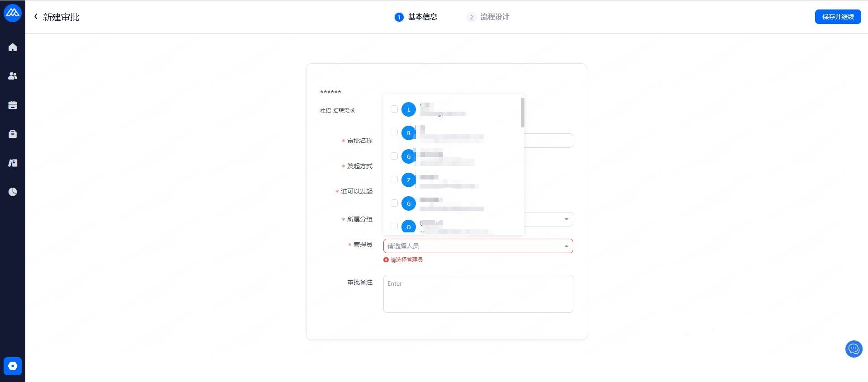This screenshot has height=382, width=868.
Task: Click the 谁可以发起 label
Action: pos(357,191)
